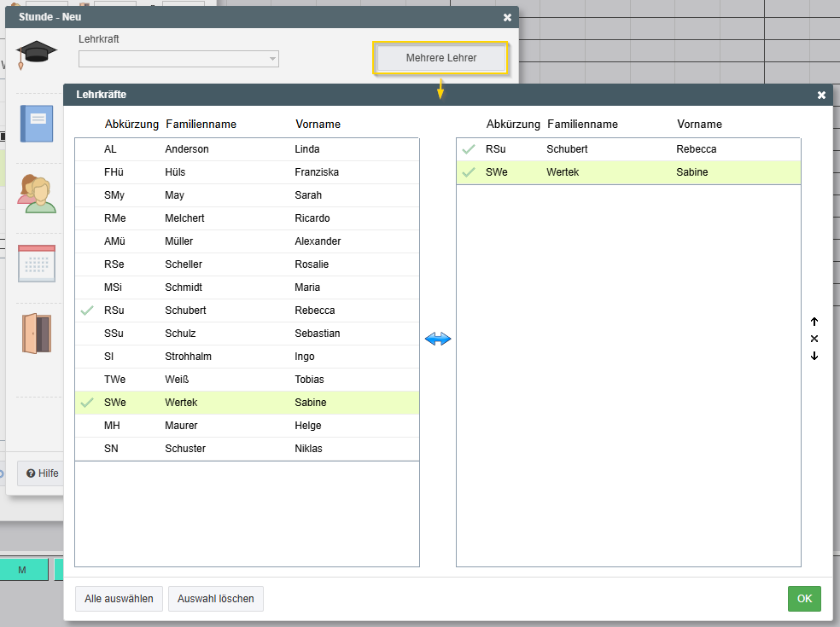This screenshot has width=840, height=627.
Task: Move selected teacher down with arrow
Action: click(x=814, y=356)
